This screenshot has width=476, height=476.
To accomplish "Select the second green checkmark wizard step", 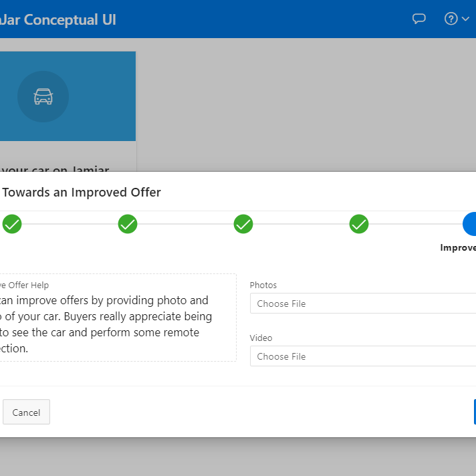I will 128,224.
